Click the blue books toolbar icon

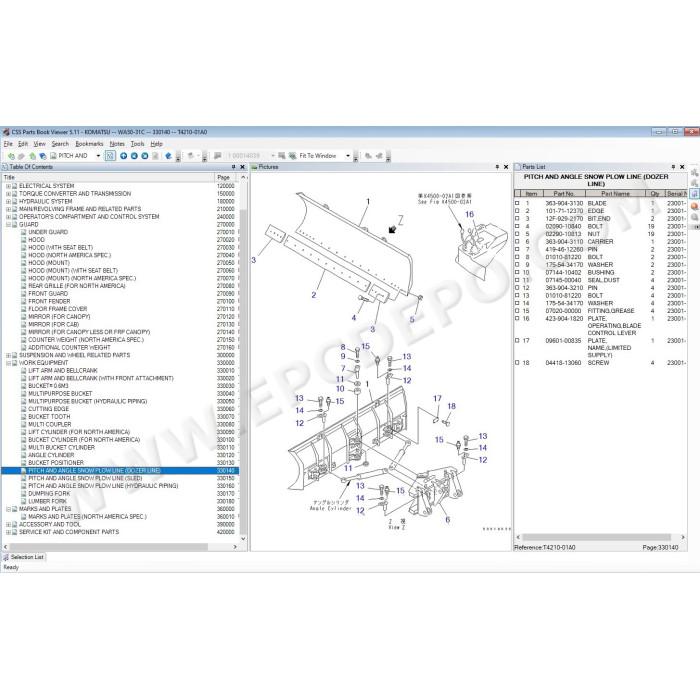(43, 156)
